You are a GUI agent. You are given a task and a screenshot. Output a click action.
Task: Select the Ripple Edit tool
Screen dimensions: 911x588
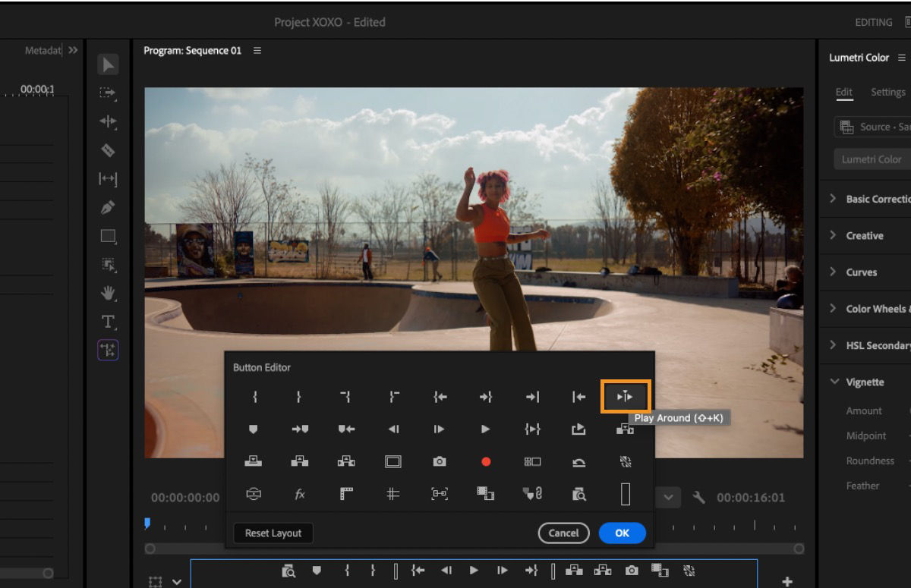pyautogui.click(x=108, y=121)
